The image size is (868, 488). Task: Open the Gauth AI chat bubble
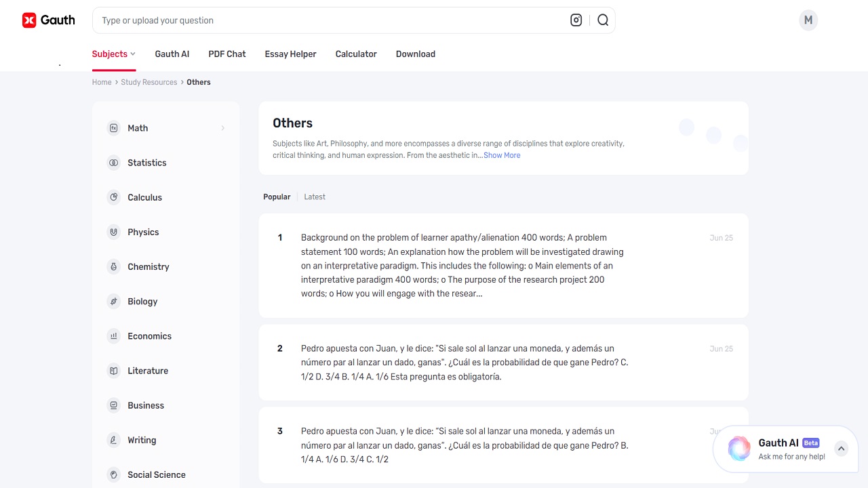[x=738, y=449]
